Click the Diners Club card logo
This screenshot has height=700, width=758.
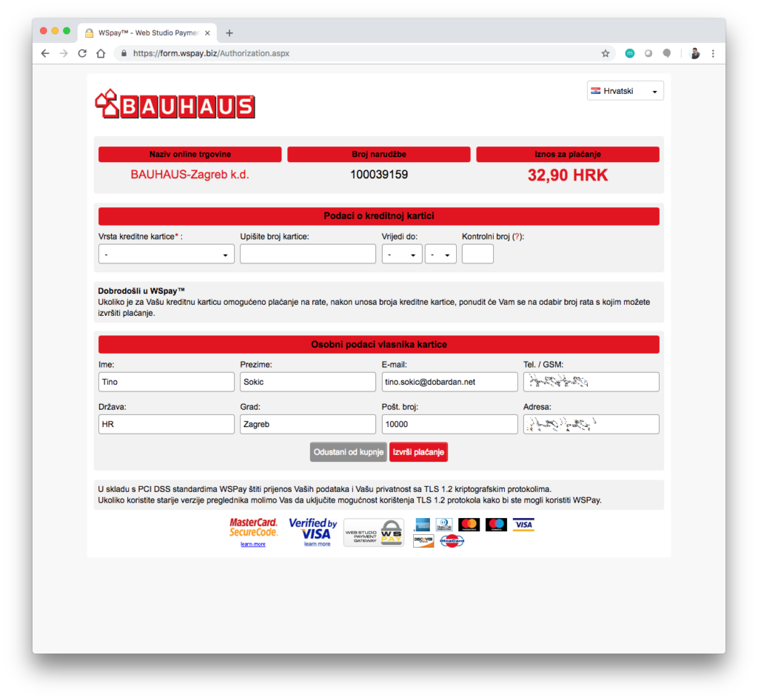(x=444, y=525)
